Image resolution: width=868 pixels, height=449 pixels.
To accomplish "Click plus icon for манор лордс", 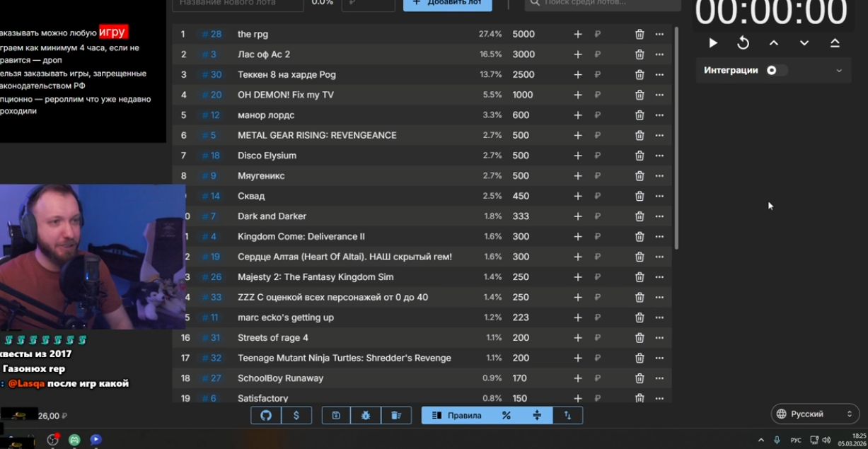I will click(x=578, y=115).
